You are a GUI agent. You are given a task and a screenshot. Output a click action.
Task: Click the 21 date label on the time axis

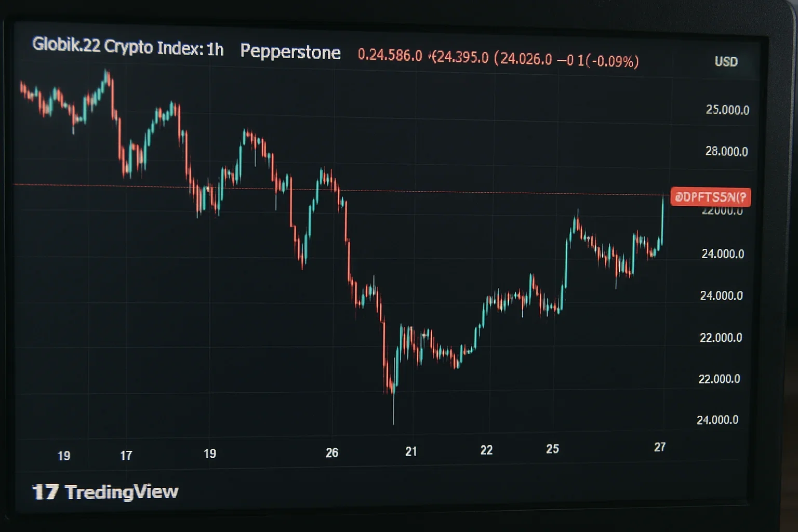(x=411, y=451)
